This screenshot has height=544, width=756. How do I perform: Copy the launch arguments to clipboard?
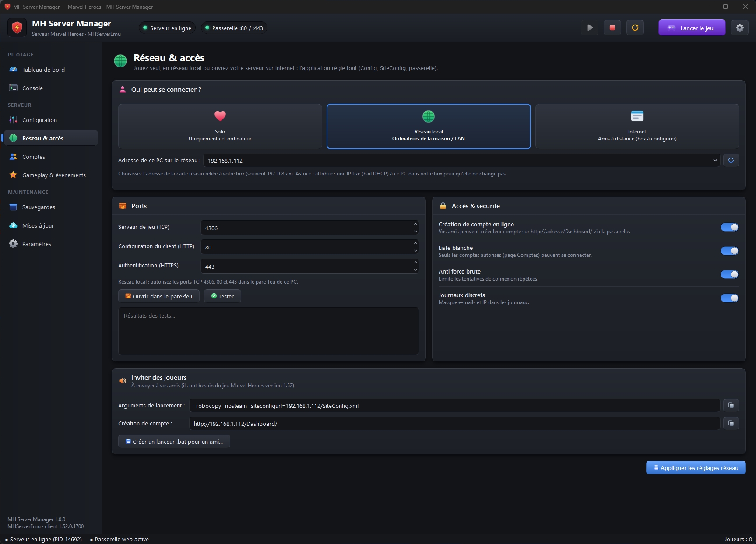[x=731, y=405]
